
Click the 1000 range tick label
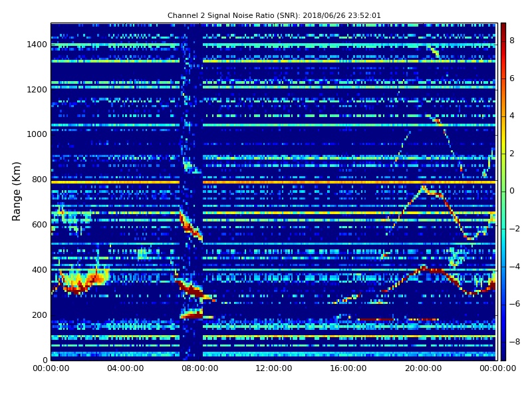pyautogui.click(x=37, y=134)
